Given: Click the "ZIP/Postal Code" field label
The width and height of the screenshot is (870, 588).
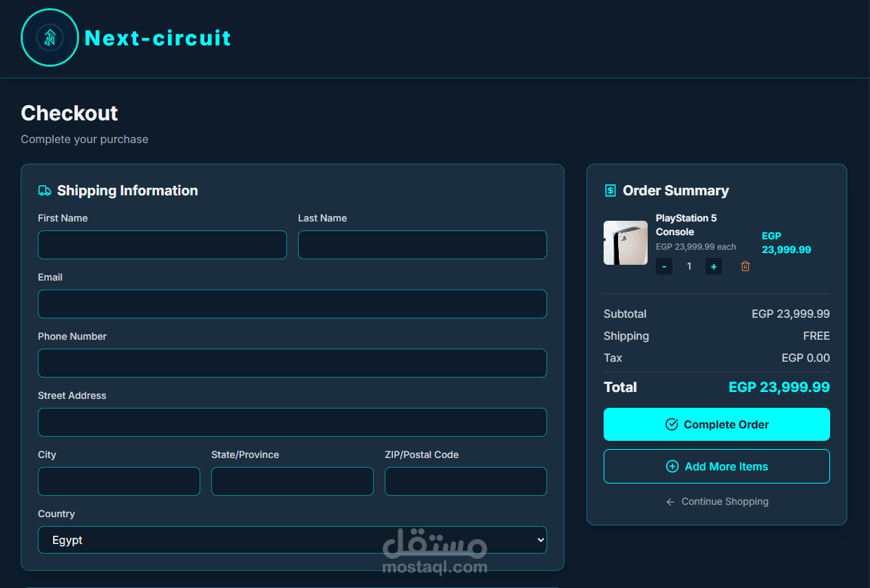Looking at the screenshot, I should tap(422, 455).
